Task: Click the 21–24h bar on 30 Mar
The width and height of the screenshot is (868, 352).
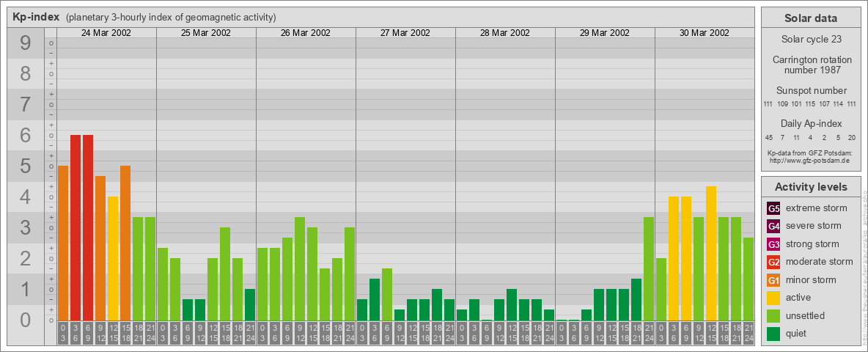Action: [749, 279]
